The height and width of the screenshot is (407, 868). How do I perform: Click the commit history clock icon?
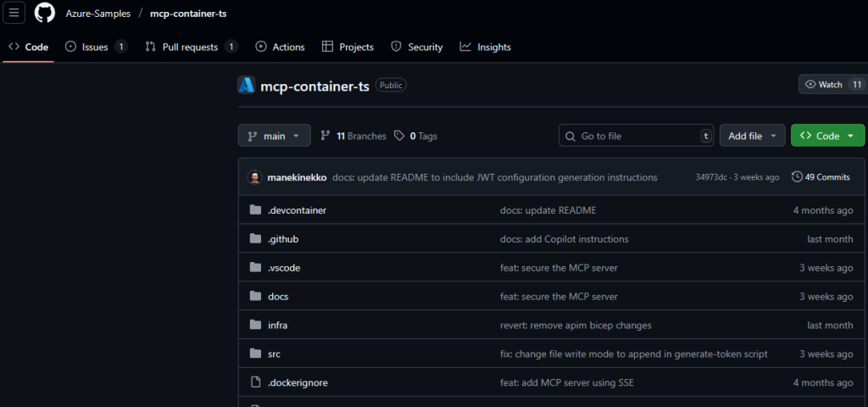pos(797,177)
